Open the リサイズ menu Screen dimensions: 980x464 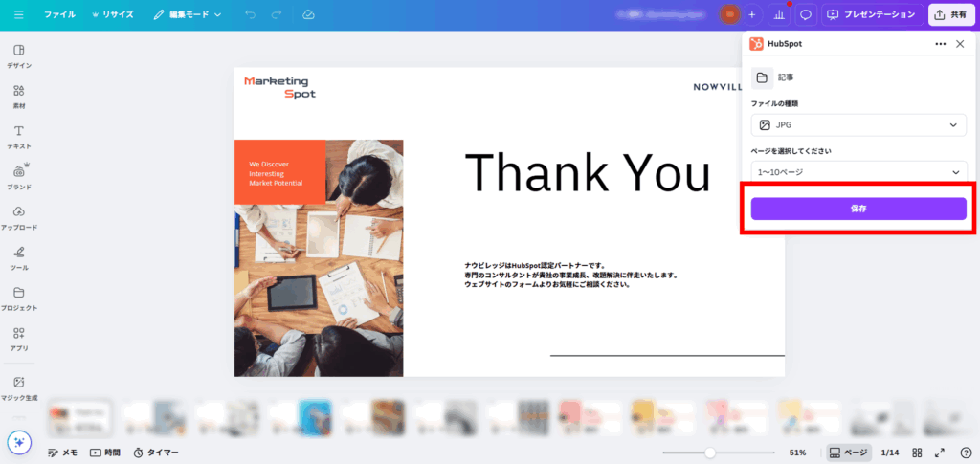coord(113,14)
